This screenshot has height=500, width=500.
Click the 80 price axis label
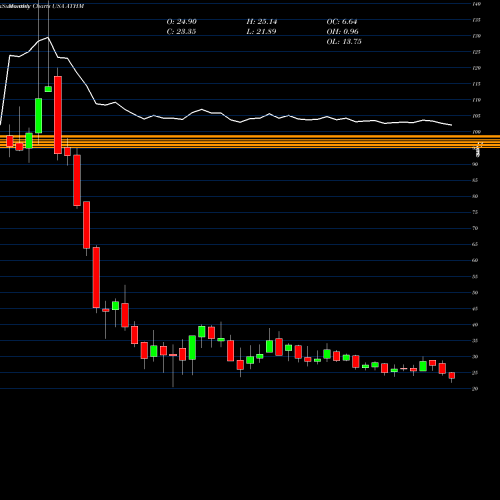pyautogui.click(x=475, y=196)
